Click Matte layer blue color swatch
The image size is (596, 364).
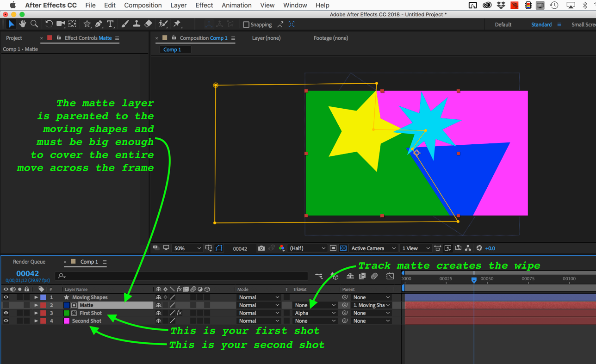67,305
